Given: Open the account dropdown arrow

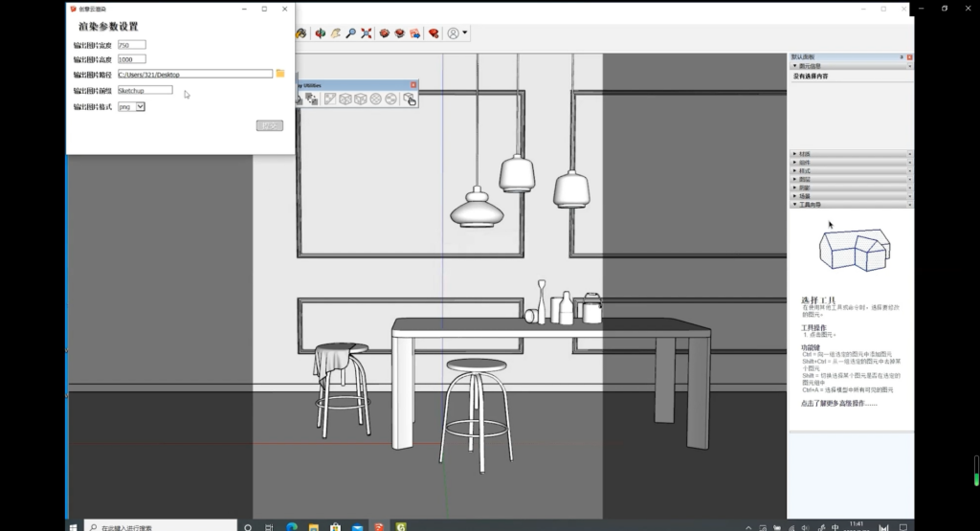Looking at the screenshot, I should (464, 33).
